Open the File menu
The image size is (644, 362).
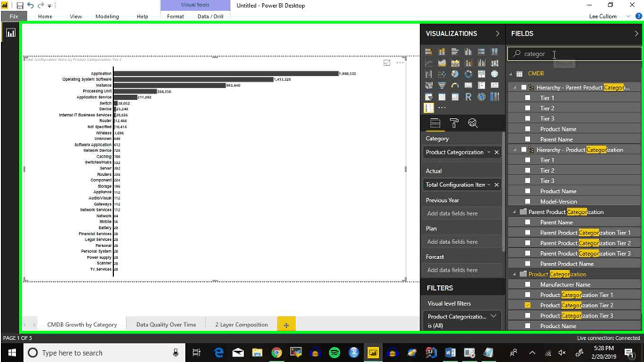pyautogui.click(x=14, y=17)
